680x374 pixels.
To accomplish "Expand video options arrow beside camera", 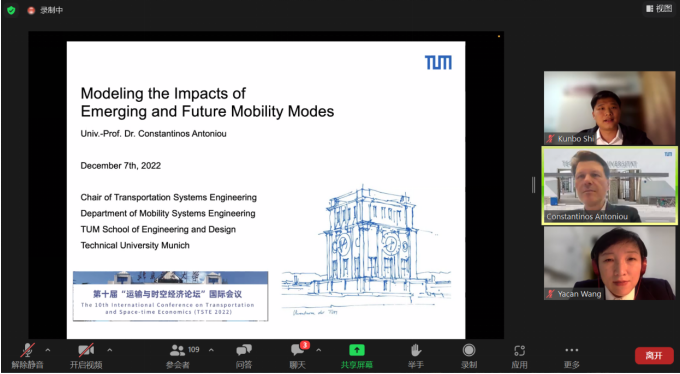I will (x=109, y=350).
